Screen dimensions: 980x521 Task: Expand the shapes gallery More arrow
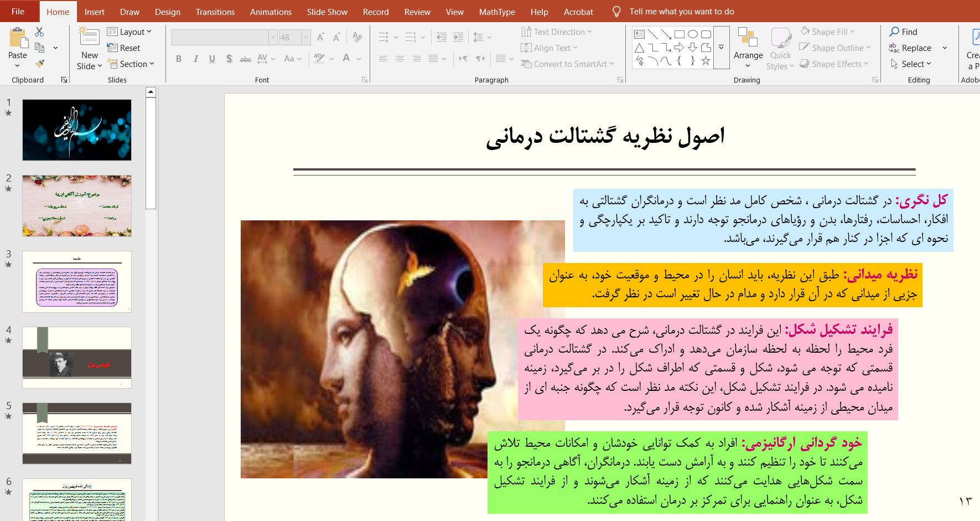pyautogui.click(x=721, y=48)
